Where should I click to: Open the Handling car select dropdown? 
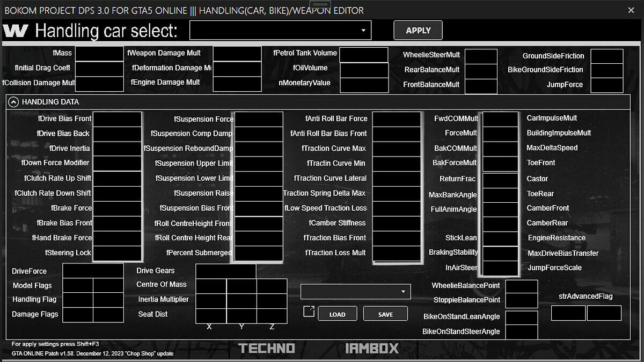click(x=281, y=31)
